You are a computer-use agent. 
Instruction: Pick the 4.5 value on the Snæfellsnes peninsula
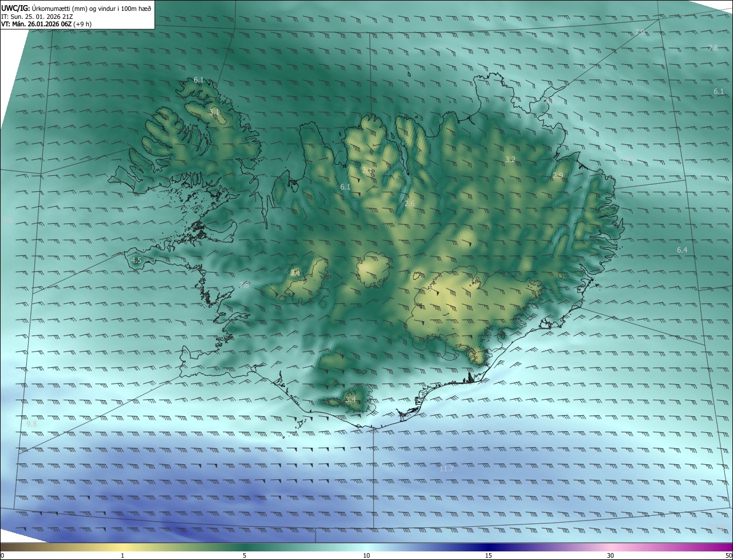[x=136, y=260]
